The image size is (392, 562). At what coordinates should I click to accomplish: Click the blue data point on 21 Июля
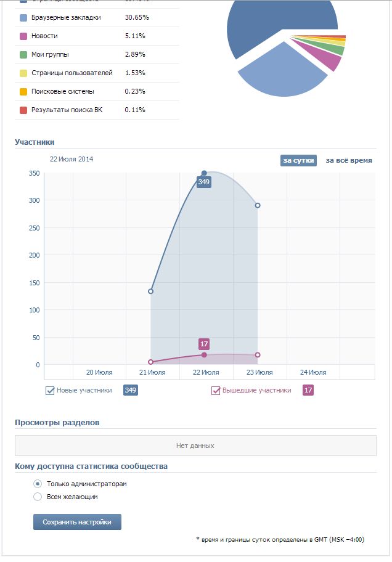(151, 291)
